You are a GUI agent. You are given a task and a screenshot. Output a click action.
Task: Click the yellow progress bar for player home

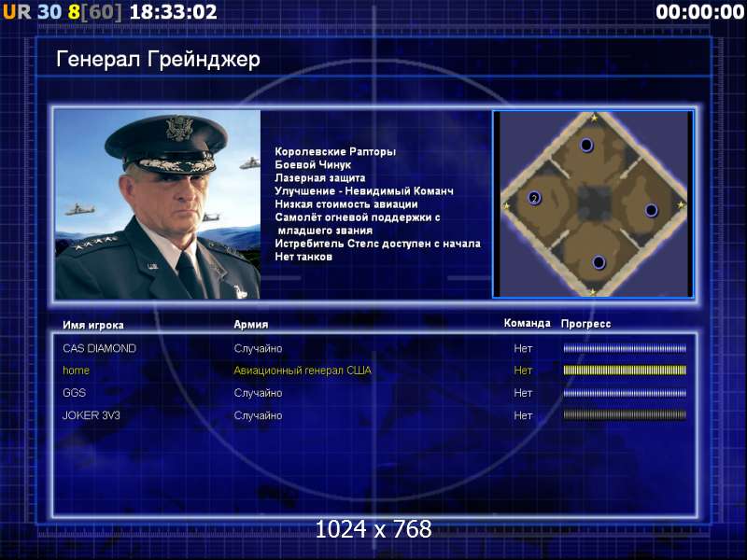(625, 370)
